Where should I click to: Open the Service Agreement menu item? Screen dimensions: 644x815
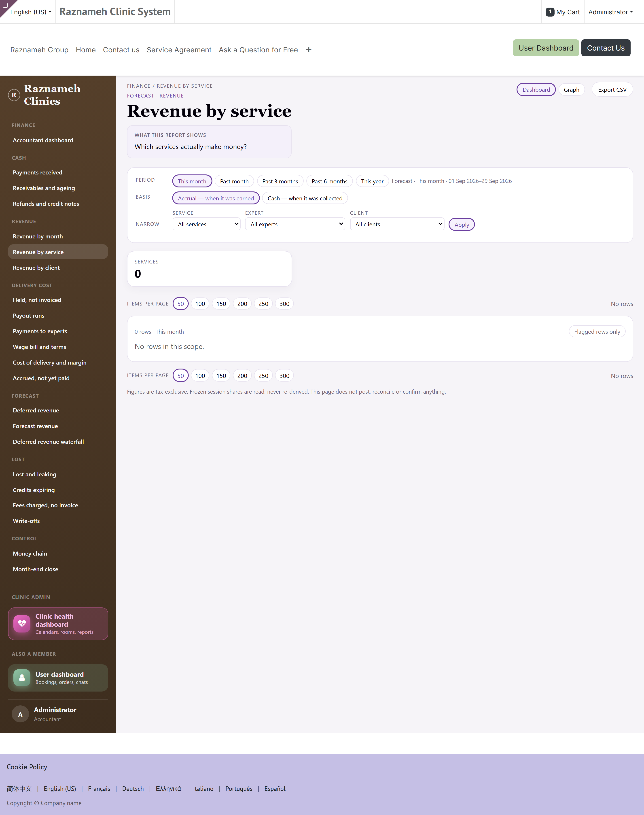(x=179, y=50)
